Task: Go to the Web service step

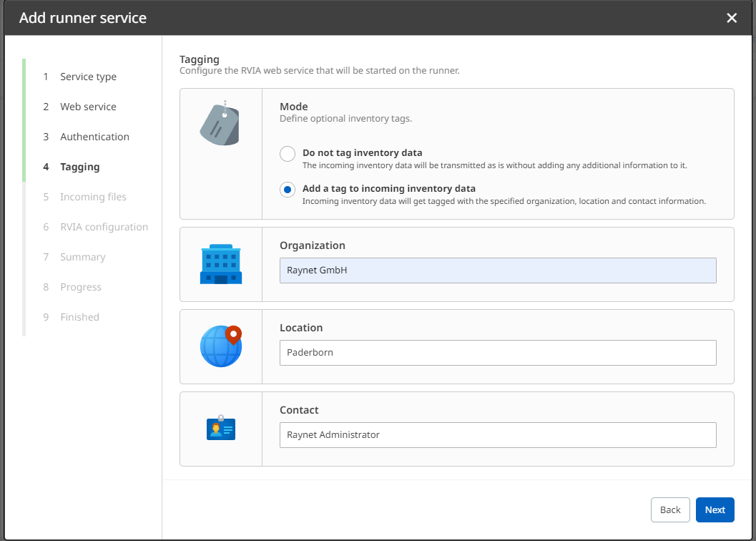Action: 88,107
